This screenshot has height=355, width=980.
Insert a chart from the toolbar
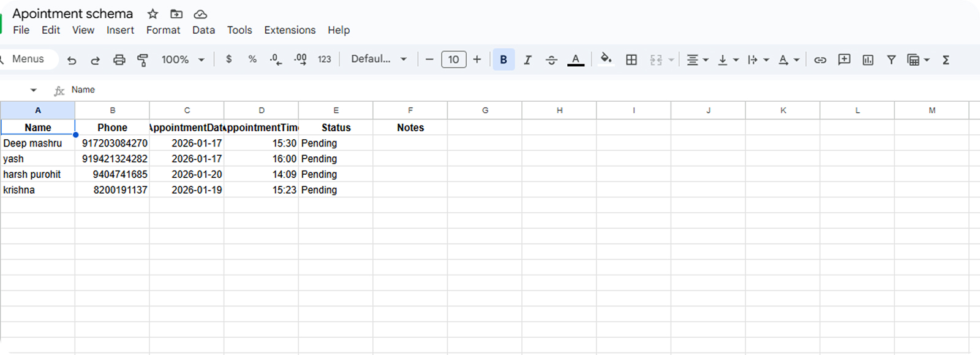[868, 60]
